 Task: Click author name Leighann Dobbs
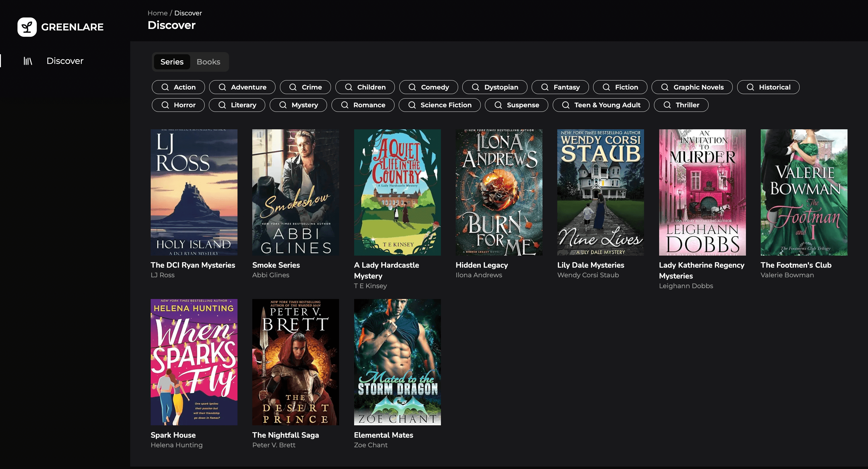tap(686, 286)
